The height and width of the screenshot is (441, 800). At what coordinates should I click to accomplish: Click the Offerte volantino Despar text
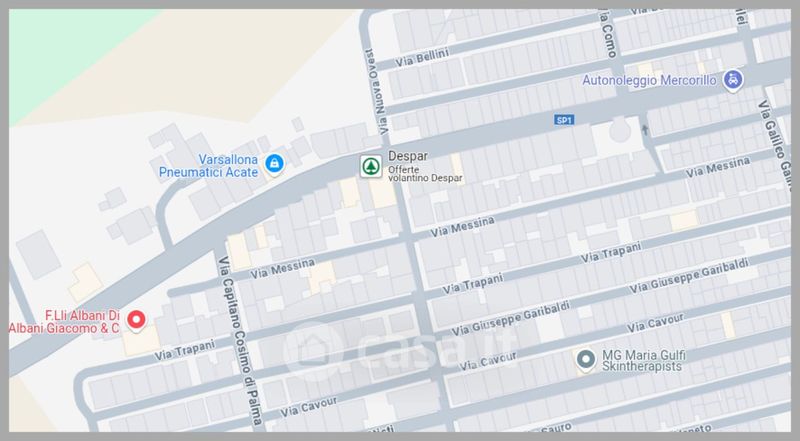(425, 174)
